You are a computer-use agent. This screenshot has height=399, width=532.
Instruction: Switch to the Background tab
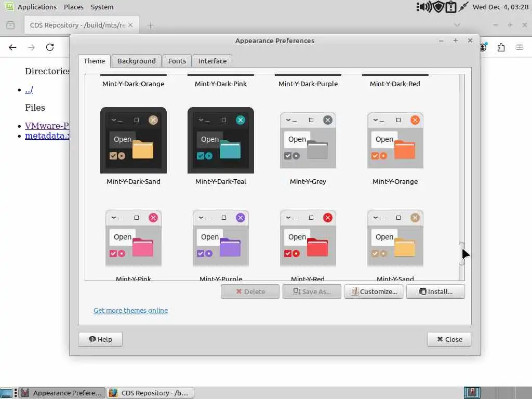(x=137, y=61)
